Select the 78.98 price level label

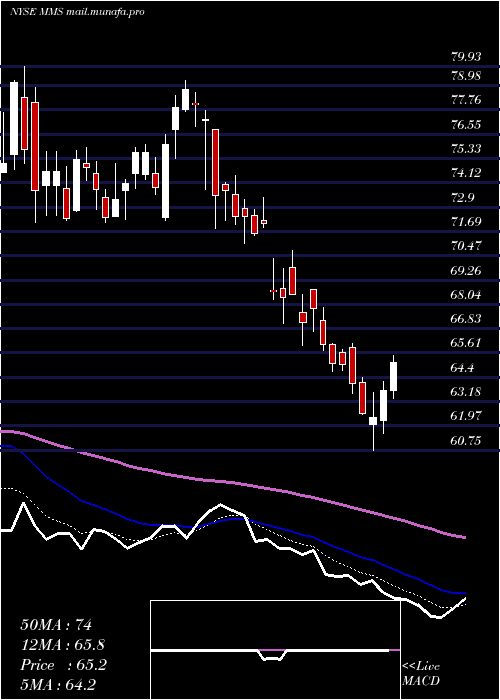tap(467, 75)
